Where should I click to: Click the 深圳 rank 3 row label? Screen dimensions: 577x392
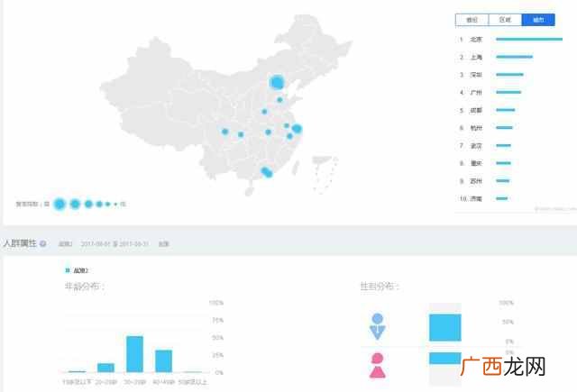click(x=476, y=75)
